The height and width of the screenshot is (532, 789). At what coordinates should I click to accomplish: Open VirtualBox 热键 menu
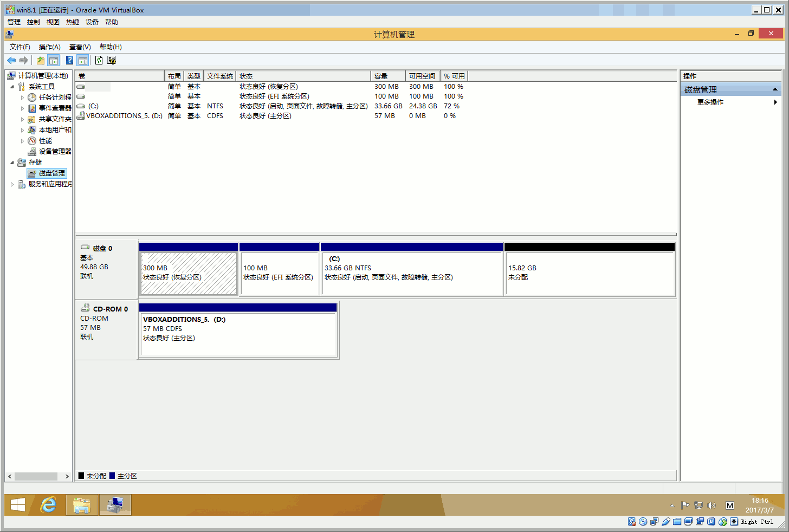(x=73, y=22)
